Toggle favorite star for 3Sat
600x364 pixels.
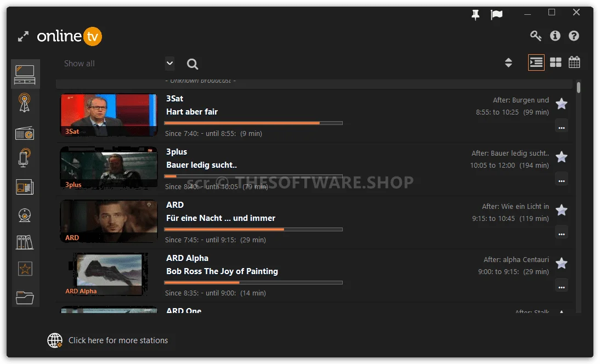coord(562,104)
